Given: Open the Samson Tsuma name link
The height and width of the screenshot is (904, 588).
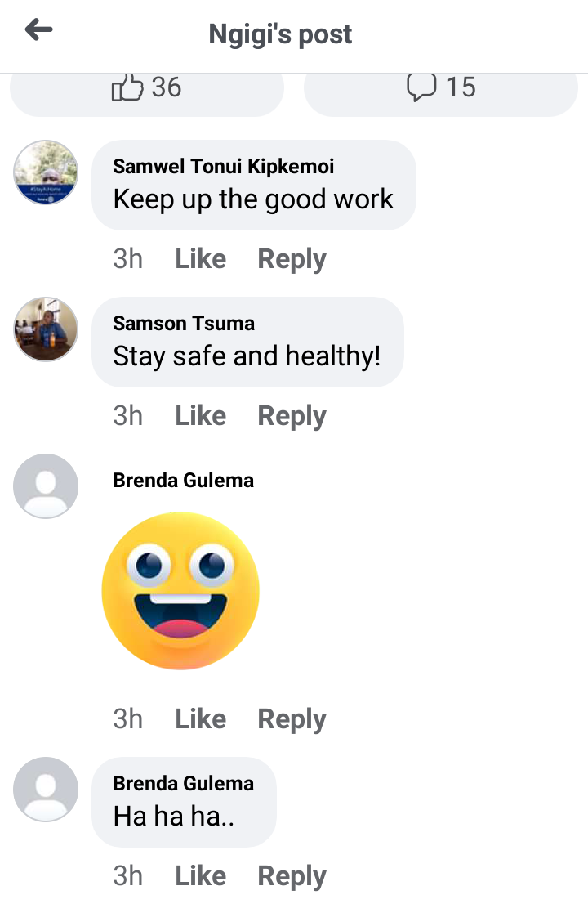Looking at the screenshot, I should point(184,324).
